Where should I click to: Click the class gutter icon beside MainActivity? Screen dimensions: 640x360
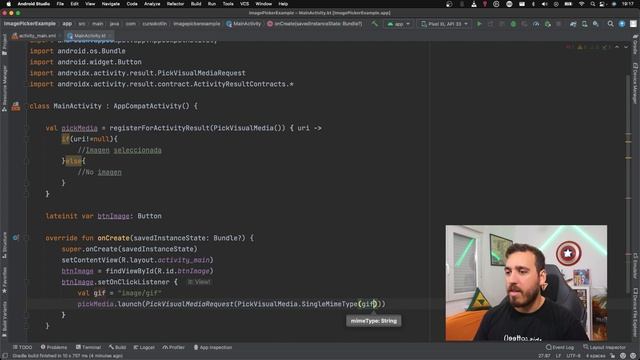tap(16, 106)
